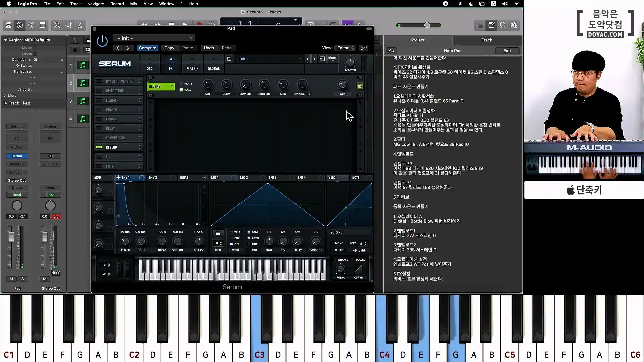
Task: Enable LFO TRIG mode checkbox
Action: pos(231,232)
